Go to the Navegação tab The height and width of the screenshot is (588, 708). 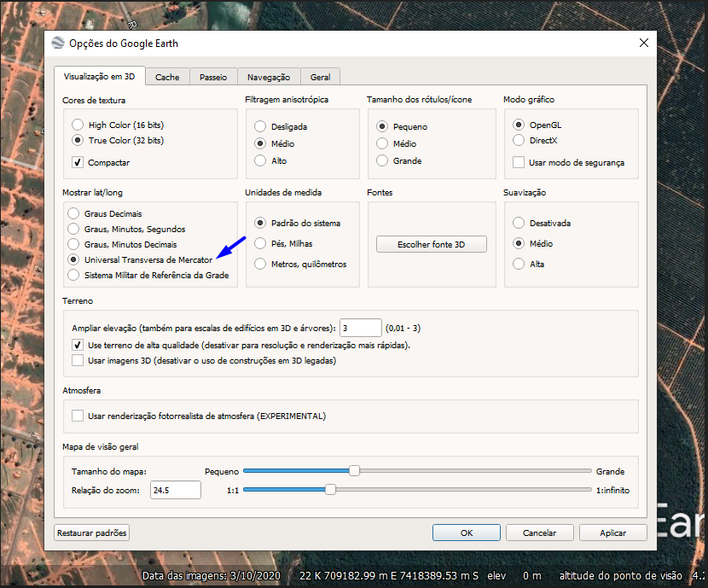269,77
